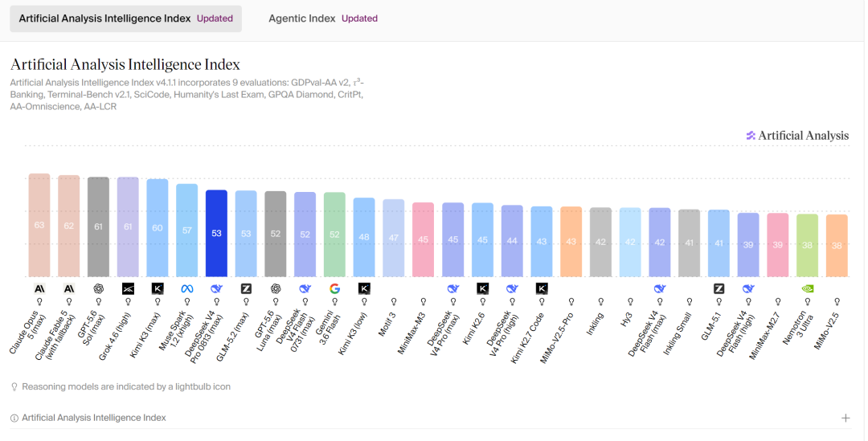Click the Kimi logo under the Kimi K2.7 Code bar

[x=542, y=289]
